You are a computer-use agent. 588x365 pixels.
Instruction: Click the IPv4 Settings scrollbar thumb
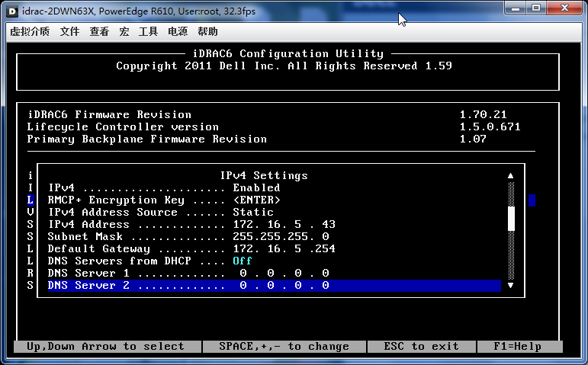pos(511,219)
